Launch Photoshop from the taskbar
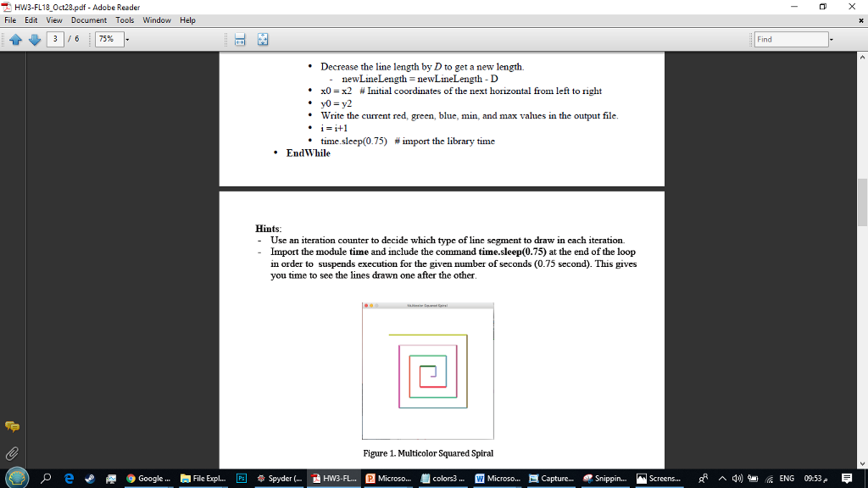 click(241, 478)
